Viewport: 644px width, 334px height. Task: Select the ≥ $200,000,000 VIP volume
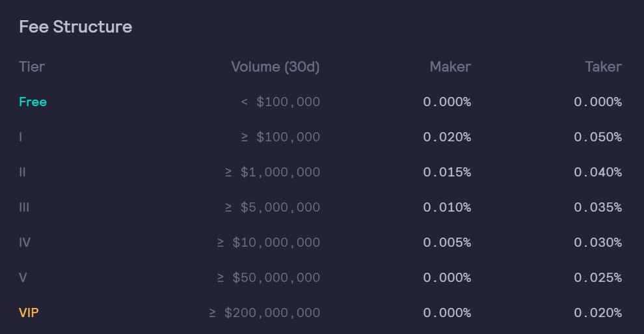pos(265,313)
